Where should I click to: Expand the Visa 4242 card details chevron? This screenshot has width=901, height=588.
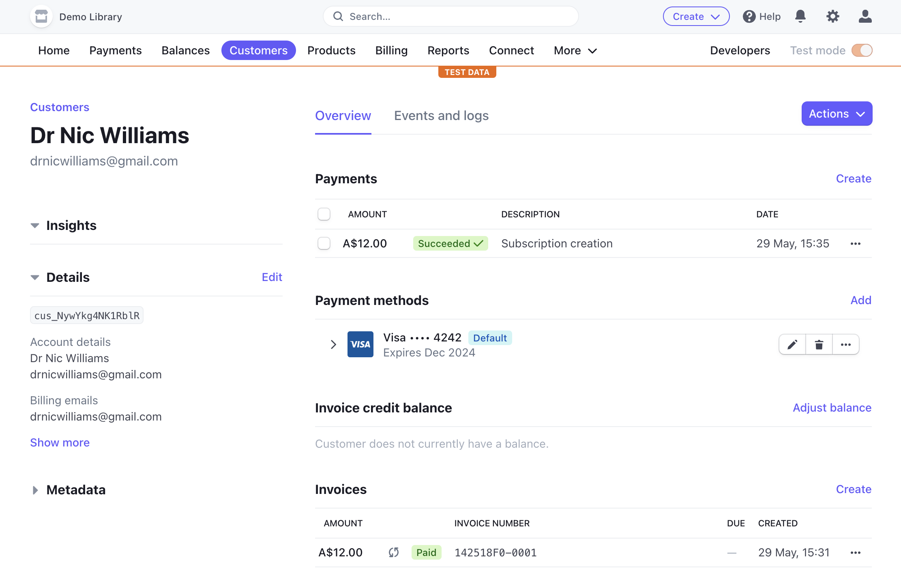(333, 345)
